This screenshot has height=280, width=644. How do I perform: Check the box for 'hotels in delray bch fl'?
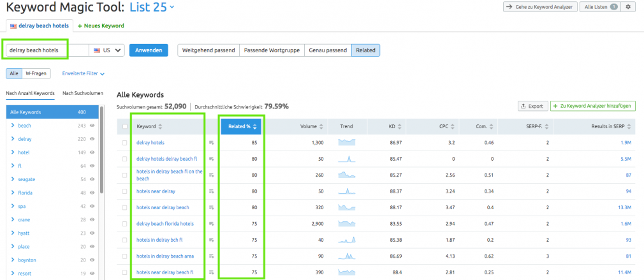pyautogui.click(x=125, y=240)
